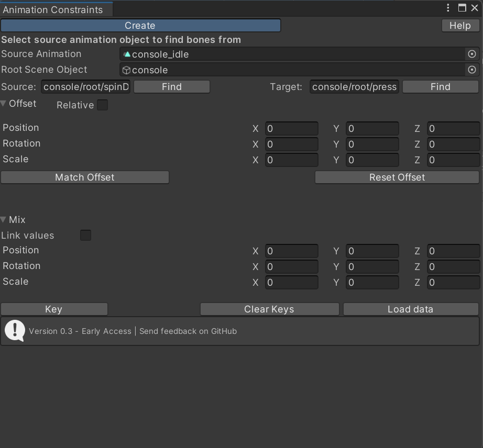Focus the Offset Scale Y field

click(x=372, y=160)
